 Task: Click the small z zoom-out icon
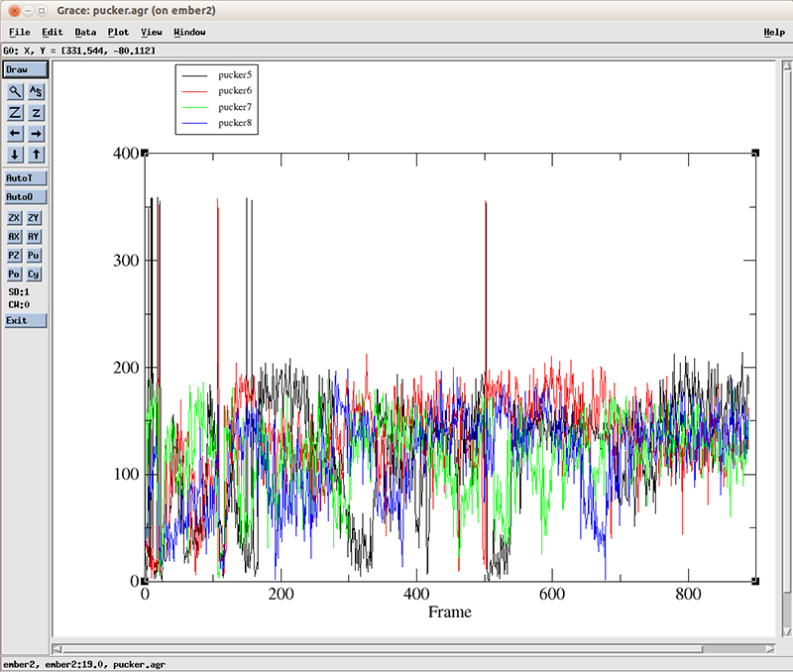tap(36, 113)
